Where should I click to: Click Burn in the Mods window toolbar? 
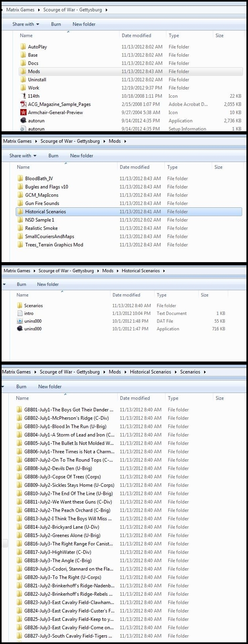tap(53, 156)
